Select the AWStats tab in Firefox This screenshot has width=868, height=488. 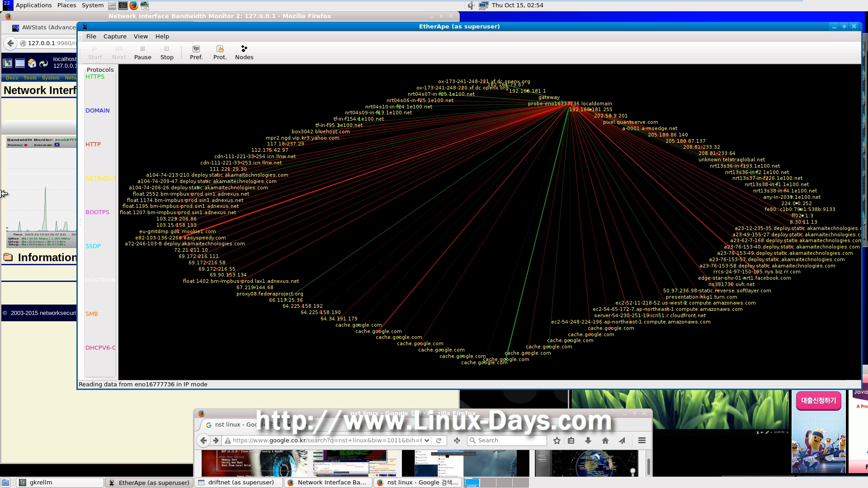(x=43, y=27)
